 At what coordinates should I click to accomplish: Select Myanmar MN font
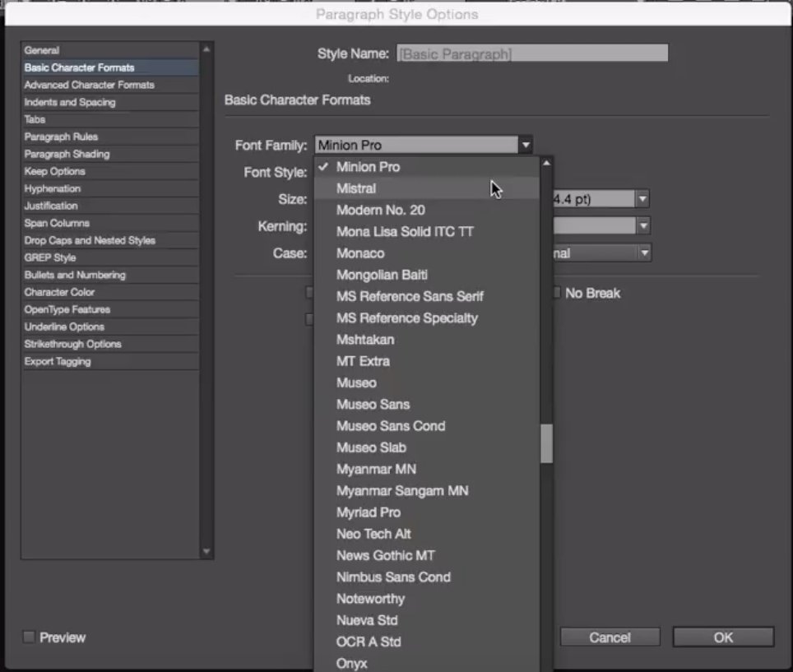click(427, 469)
